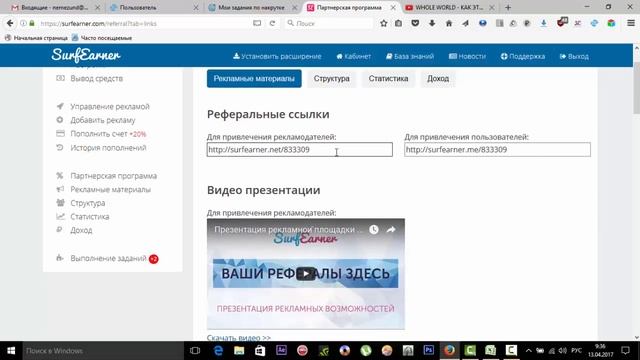Switch to the Пользователь browser tab

pyautogui.click(x=154, y=7)
